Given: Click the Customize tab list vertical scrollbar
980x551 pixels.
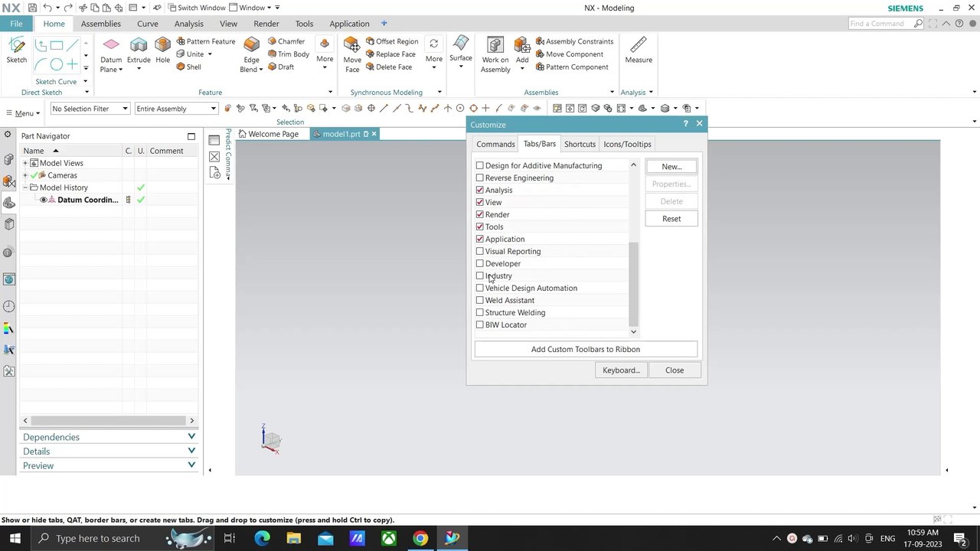Looking at the screenshot, I should pos(633,283).
